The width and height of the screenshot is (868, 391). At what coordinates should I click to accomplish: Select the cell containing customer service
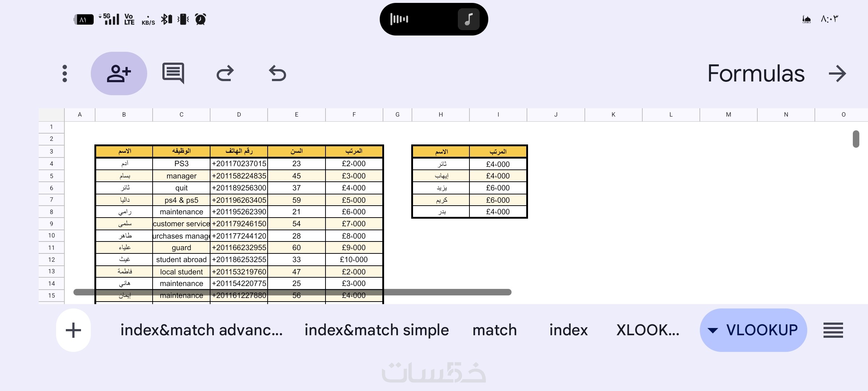pos(181,224)
